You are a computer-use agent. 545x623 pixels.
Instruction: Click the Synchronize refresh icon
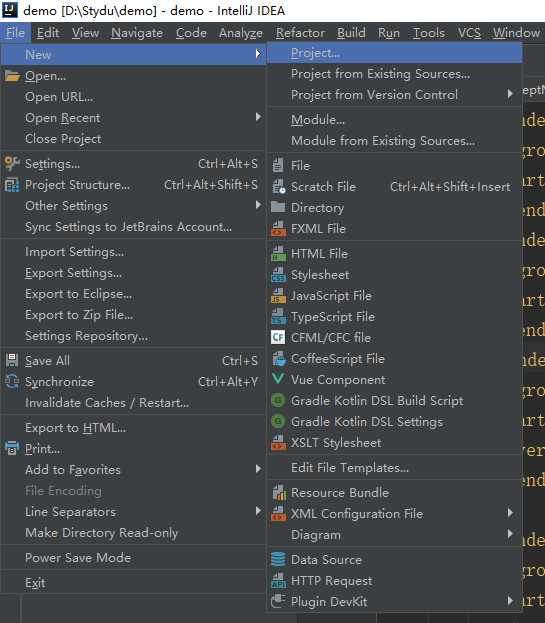[x=12, y=381]
